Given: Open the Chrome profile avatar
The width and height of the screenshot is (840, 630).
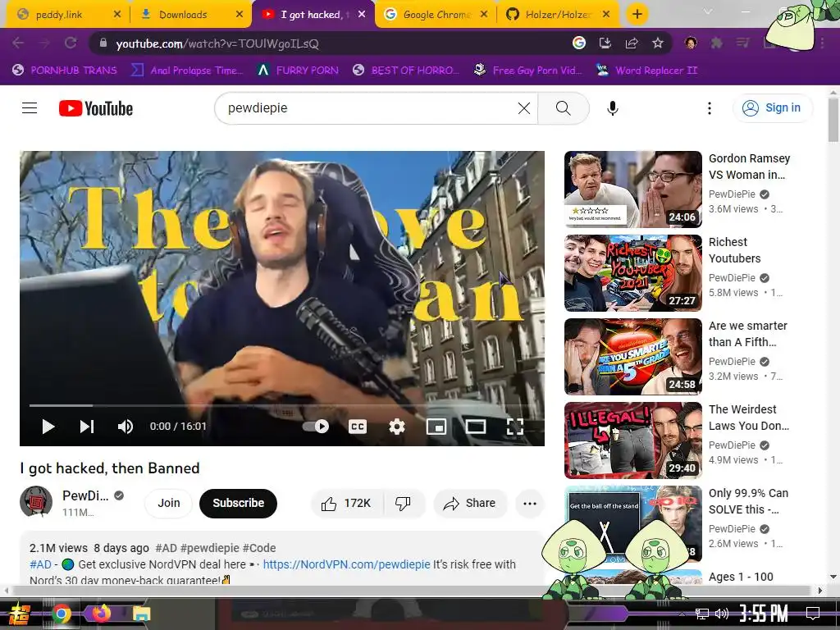Looking at the screenshot, I should (x=691, y=43).
